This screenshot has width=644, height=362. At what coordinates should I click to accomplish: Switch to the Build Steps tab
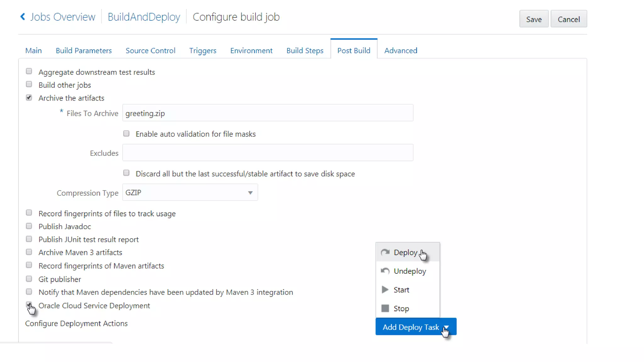click(305, 51)
